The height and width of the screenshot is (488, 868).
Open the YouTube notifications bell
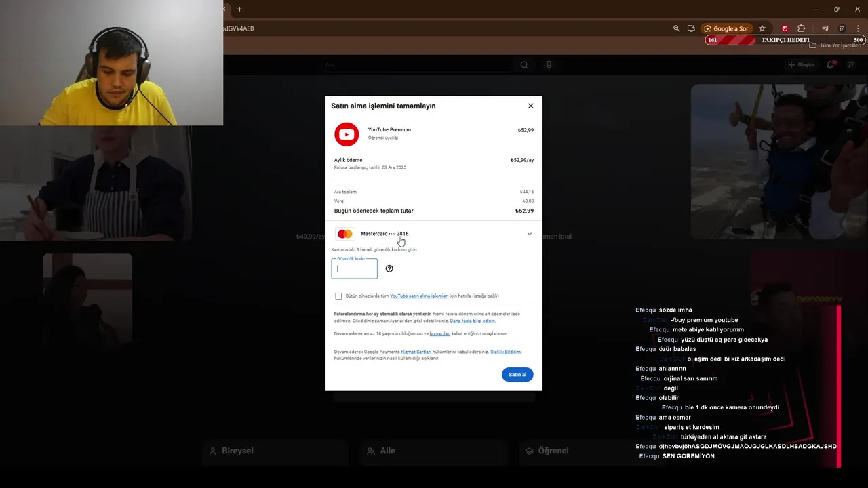(831, 65)
